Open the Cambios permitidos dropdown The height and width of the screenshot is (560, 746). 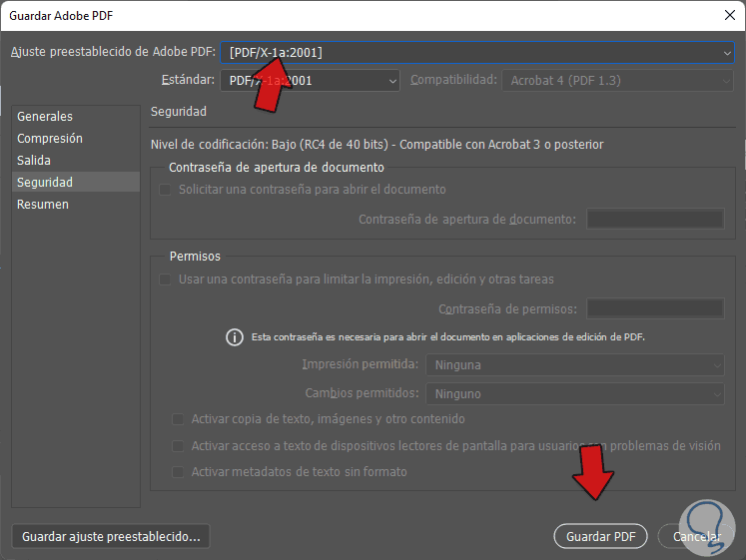[x=574, y=394]
